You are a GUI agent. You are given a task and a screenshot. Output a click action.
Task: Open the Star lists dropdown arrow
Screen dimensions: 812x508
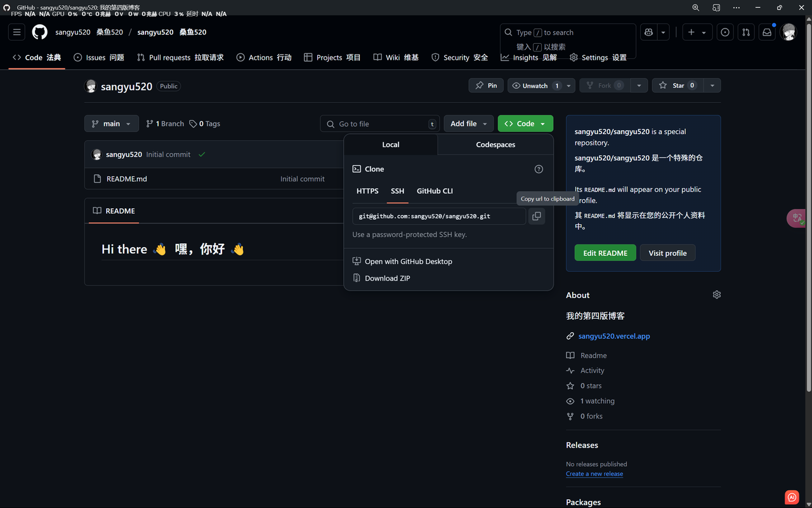712,85
